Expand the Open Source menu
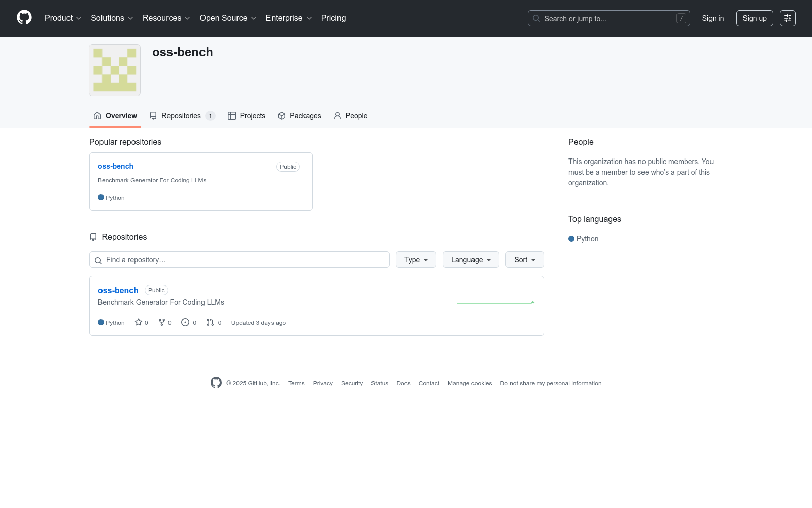Screen dimensions: 812x508 click(228, 18)
